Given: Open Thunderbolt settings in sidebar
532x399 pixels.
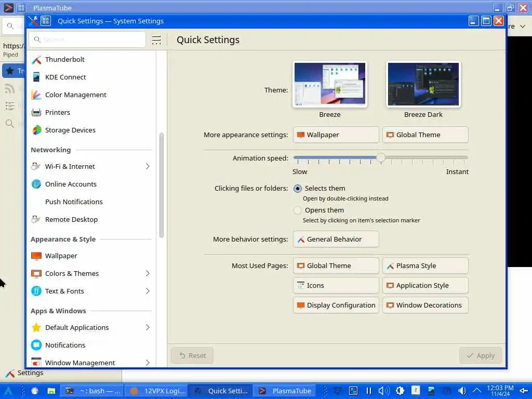Looking at the screenshot, I should tap(91, 59).
